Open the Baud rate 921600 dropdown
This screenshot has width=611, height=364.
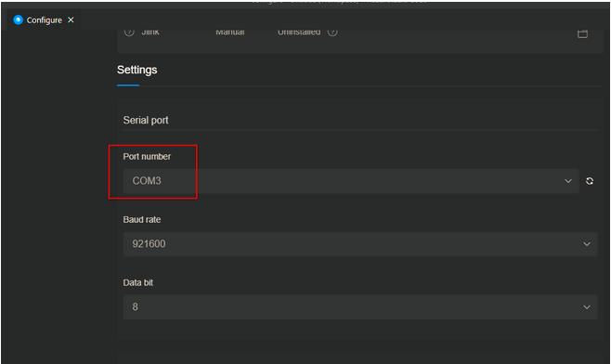coord(360,244)
